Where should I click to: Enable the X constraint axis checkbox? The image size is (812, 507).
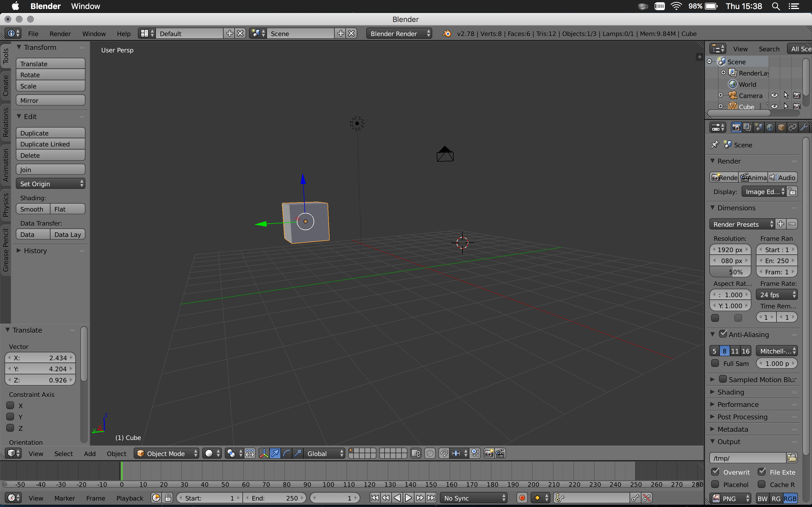(x=10, y=405)
